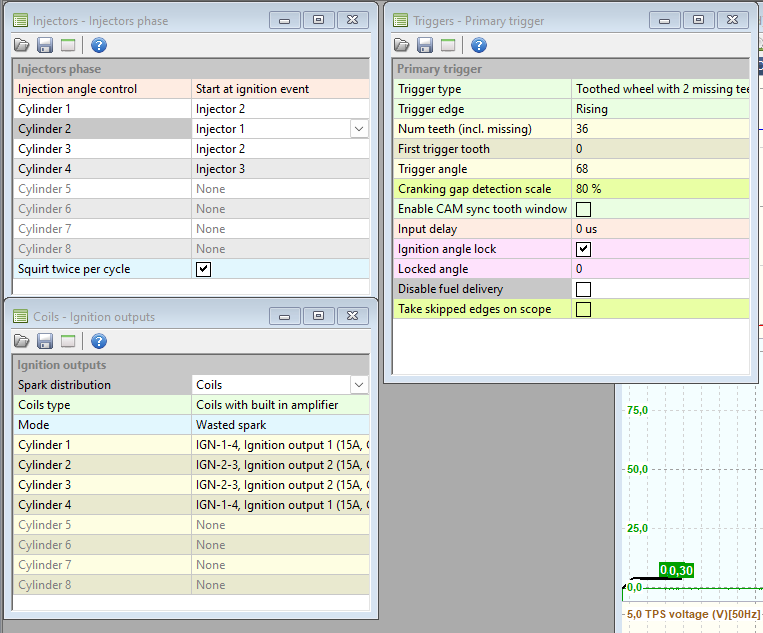Minimize the Primary trigger window
The width and height of the screenshot is (763, 633).
tap(665, 20)
